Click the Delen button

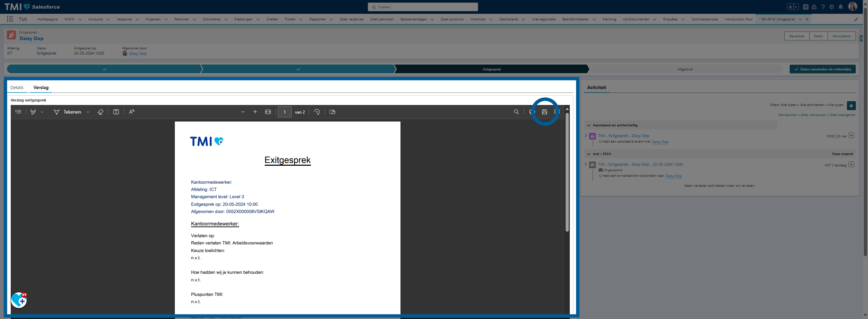818,36
